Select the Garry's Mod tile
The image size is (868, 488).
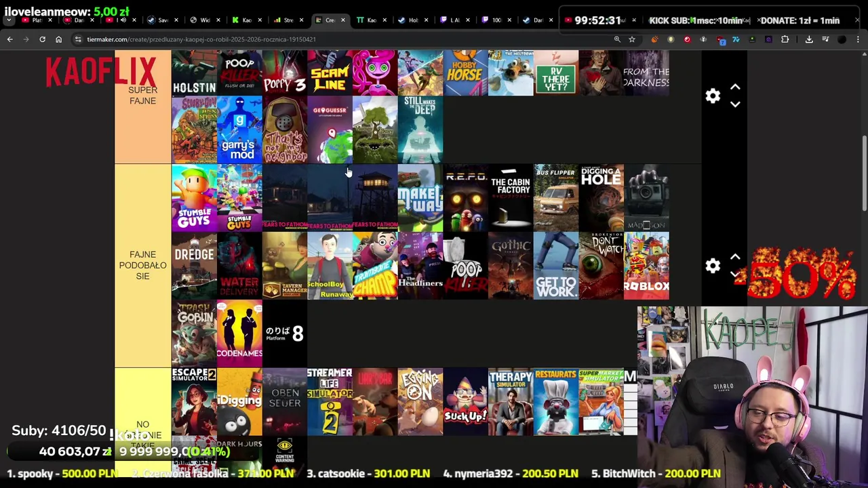pos(239,129)
